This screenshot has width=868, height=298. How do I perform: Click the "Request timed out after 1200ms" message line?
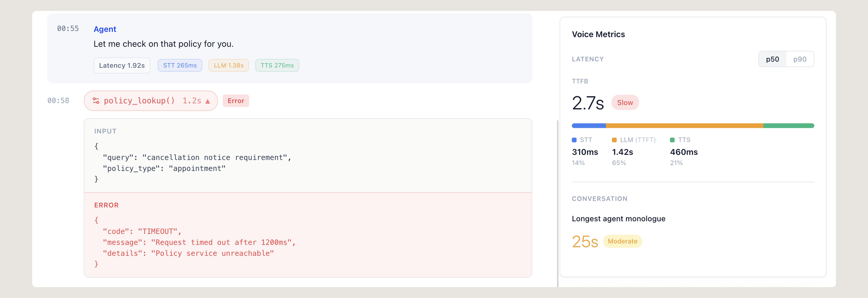coord(199,242)
